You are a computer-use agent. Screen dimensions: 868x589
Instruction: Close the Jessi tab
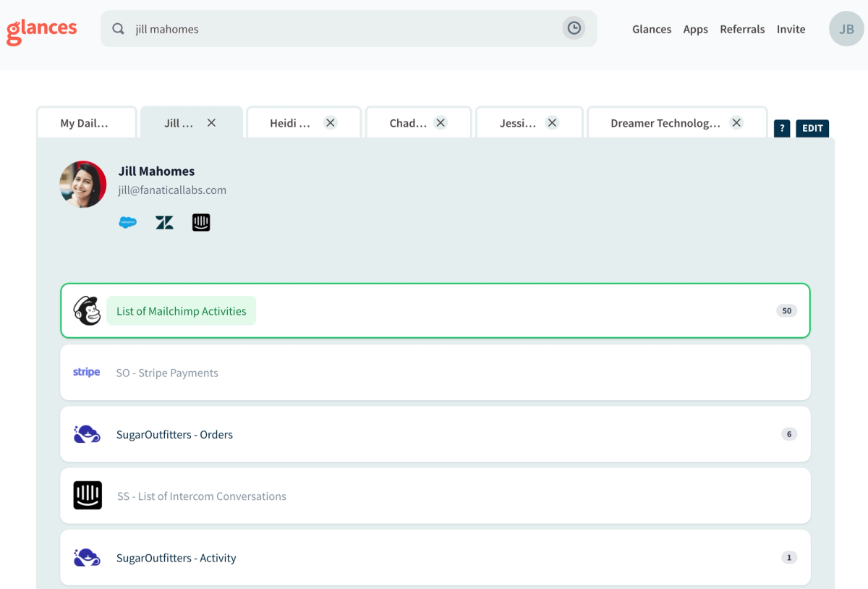(x=552, y=123)
